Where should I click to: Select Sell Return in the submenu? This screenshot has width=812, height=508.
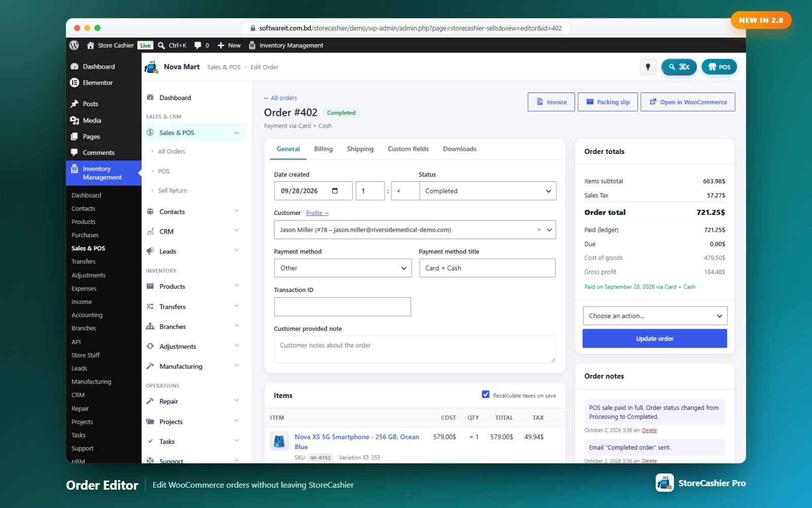173,190
